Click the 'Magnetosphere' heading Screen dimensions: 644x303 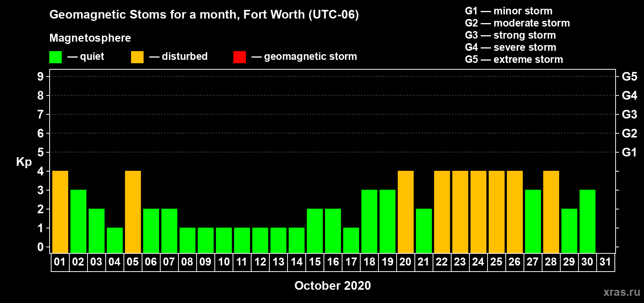click(x=90, y=38)
